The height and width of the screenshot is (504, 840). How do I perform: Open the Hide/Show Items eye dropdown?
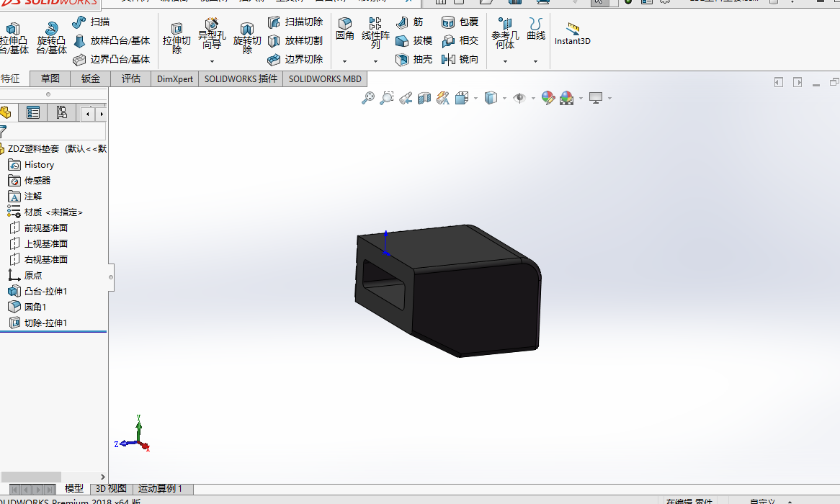coord(533,99)
